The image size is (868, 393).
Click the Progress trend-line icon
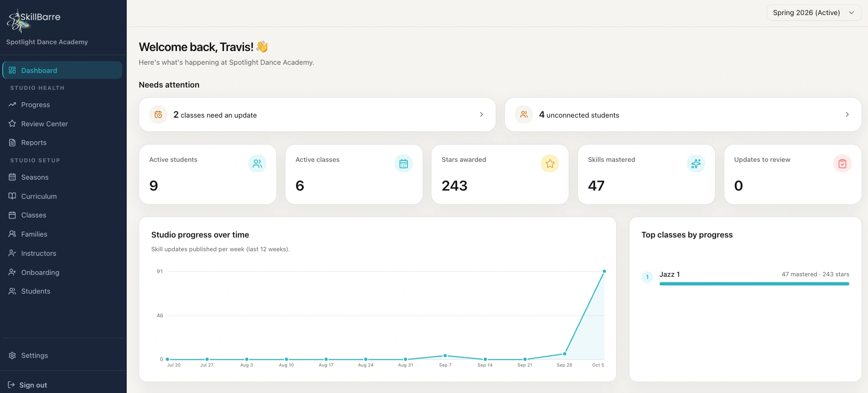coord(12,104)
